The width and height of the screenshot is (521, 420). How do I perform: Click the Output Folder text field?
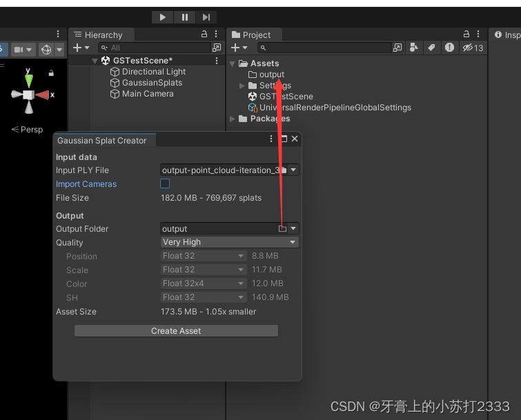pos(219,229)
